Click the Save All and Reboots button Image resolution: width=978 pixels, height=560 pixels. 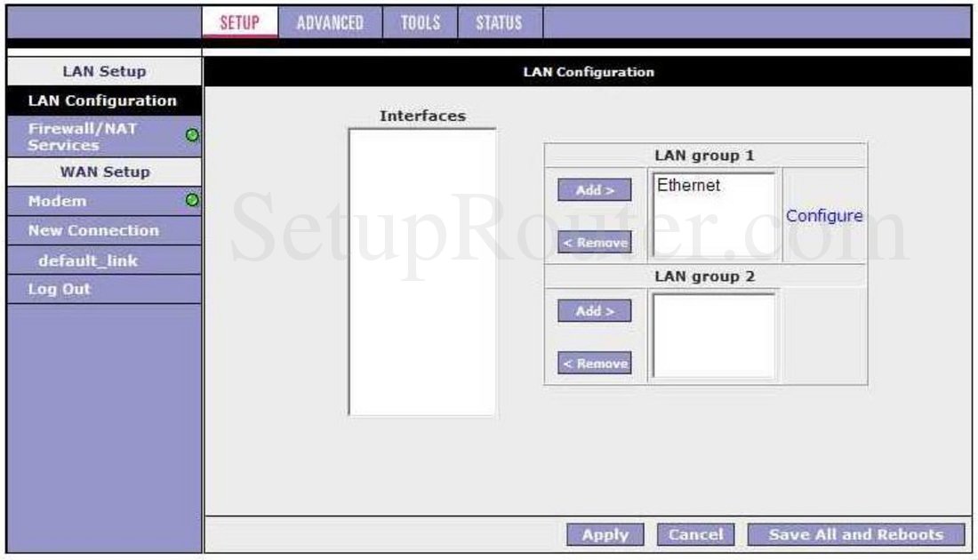pos(856,534)
